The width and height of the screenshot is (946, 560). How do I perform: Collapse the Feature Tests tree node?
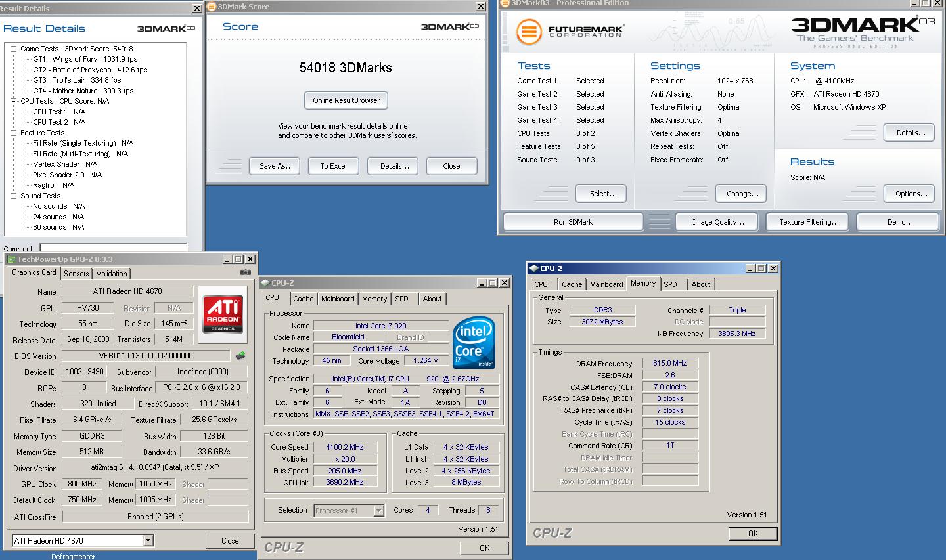click(14, 133)
